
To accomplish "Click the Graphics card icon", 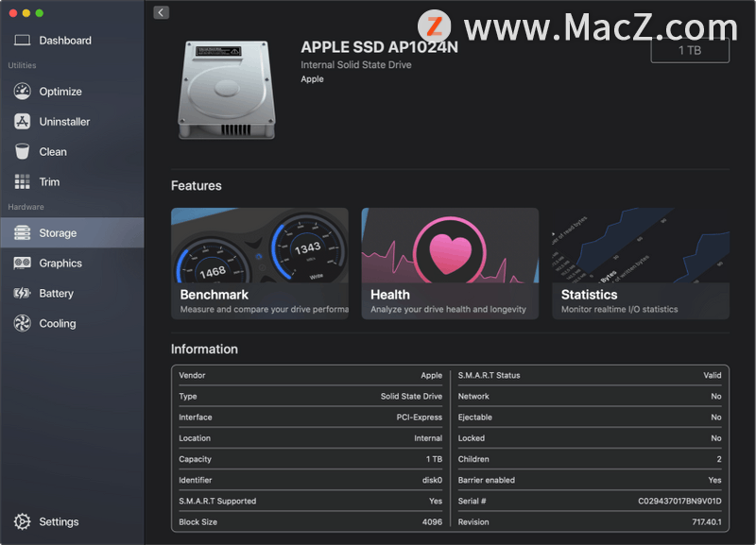I will pyautogui.click(x=22, y=264).
